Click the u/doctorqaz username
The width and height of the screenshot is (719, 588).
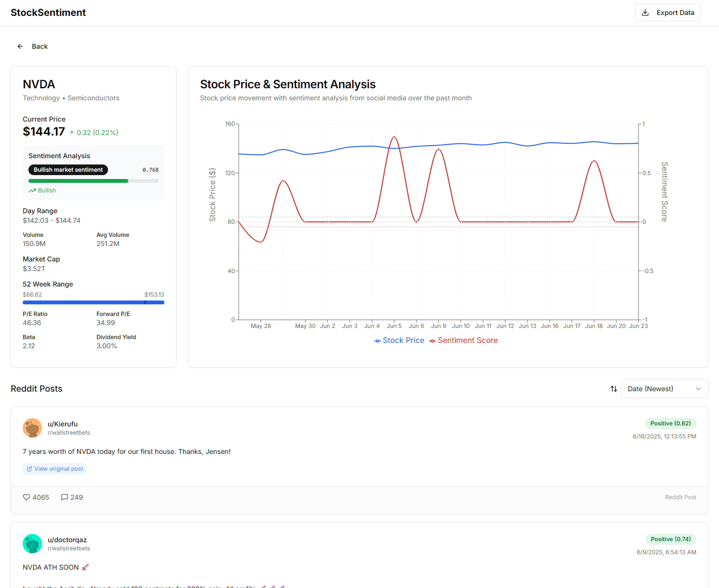67,540
